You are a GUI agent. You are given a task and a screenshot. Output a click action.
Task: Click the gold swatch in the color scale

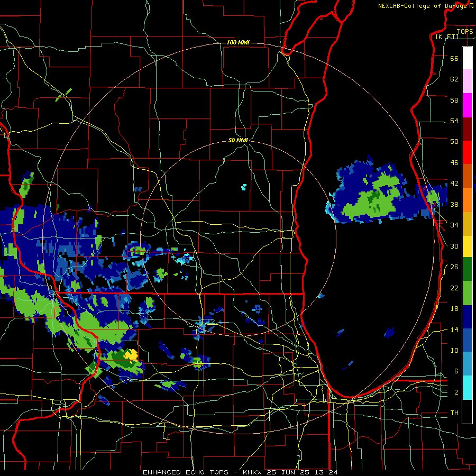pos(467,224)
